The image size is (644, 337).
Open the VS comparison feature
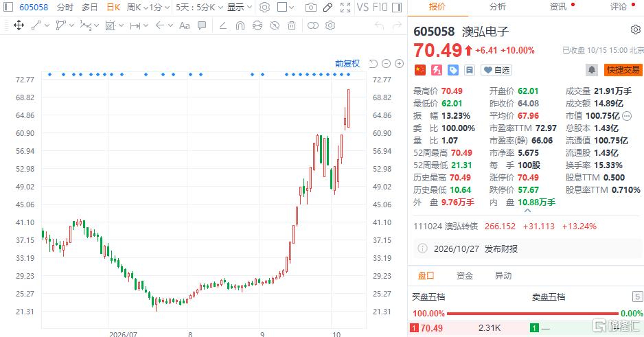pos(363,7)
